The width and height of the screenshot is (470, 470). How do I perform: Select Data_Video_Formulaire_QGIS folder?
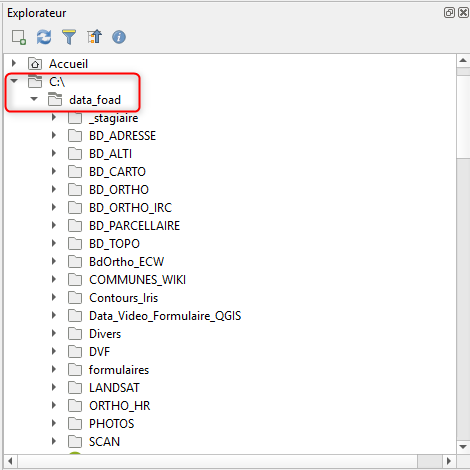[165, 316]
